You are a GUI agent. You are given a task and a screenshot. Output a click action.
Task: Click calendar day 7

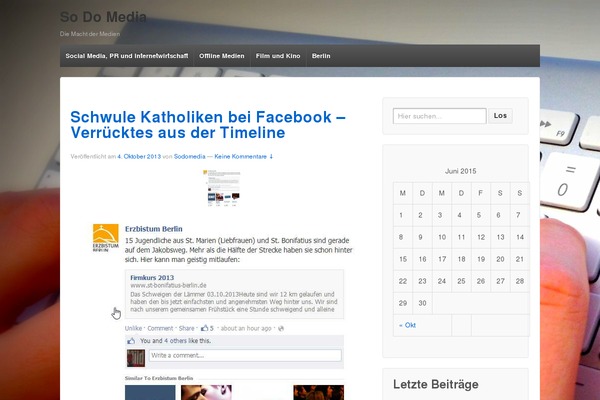click(x=520, y=215)
